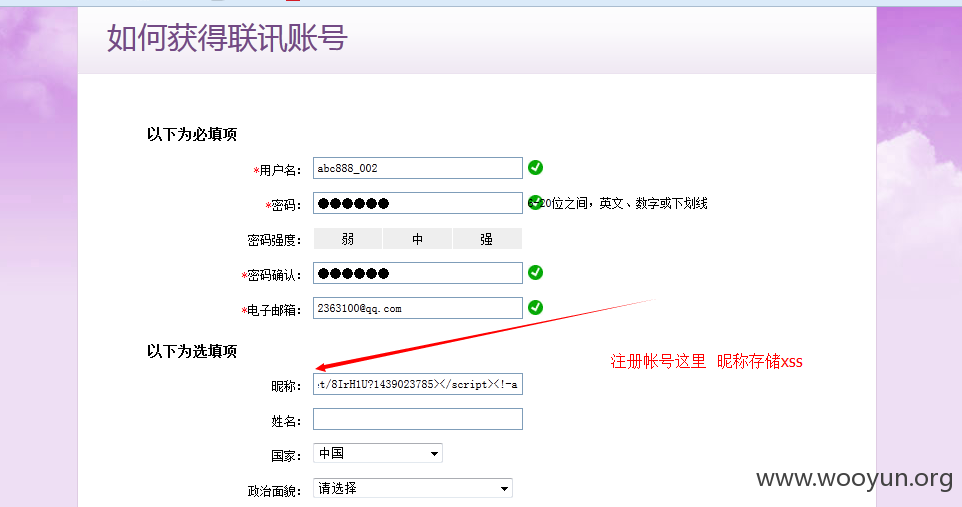Click green checkmark beside the 密码 field
962x507 pixels.
[x=535, y=202]
